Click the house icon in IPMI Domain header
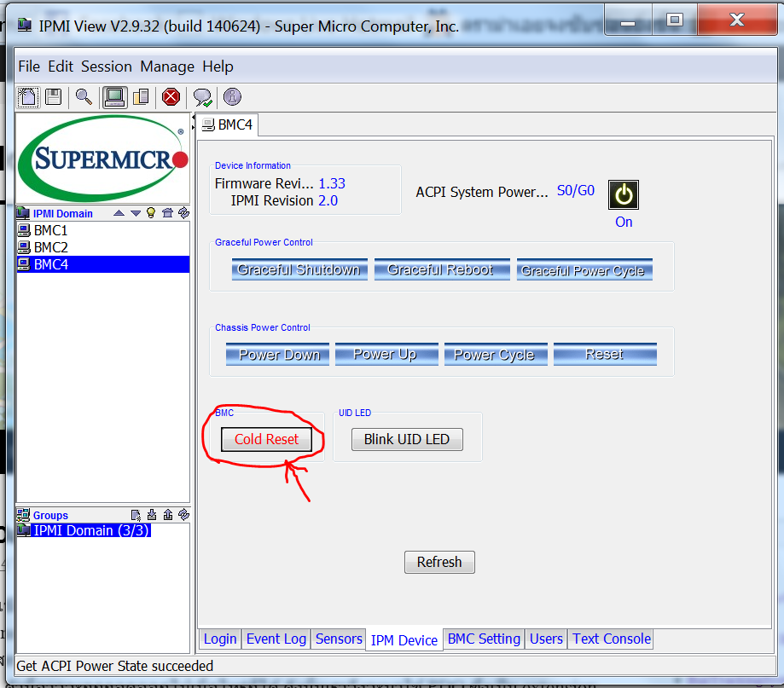Screen dimensions: 784x688 pos(167,213)
